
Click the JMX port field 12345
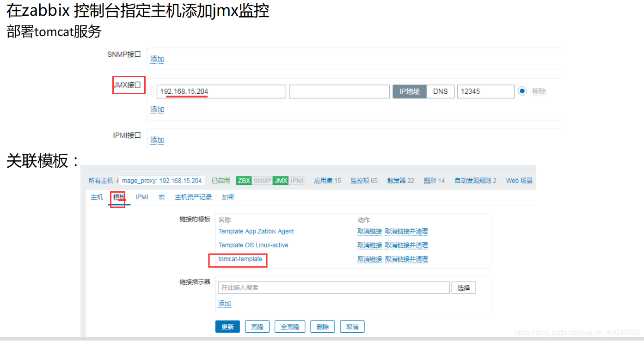tap(486, 91)
